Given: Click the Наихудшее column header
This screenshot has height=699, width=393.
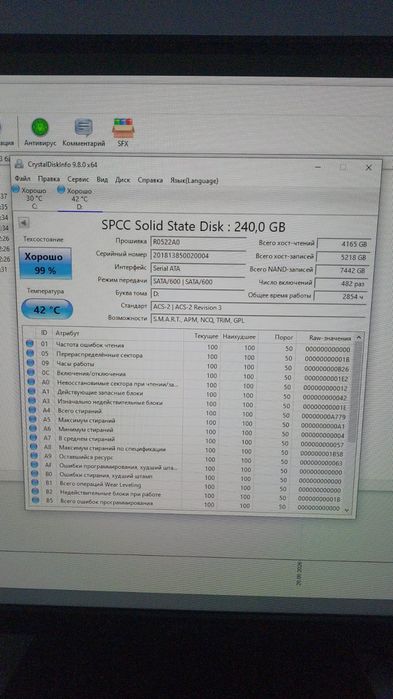Looking at the screenshot, I should [239, 336].
